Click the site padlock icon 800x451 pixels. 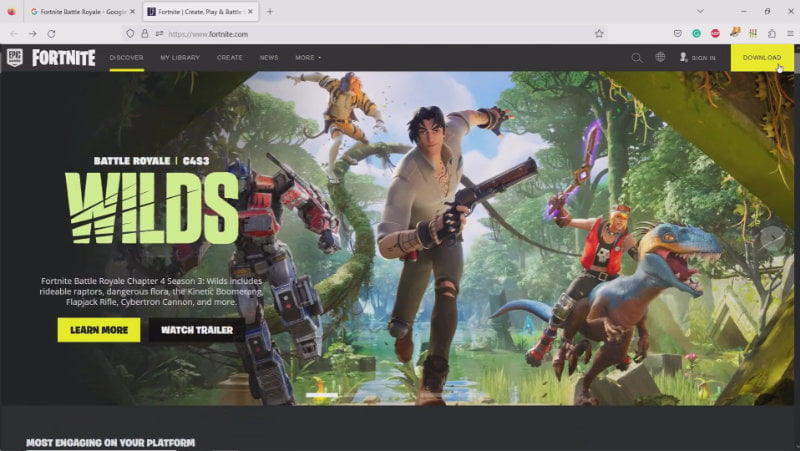pyautogui.click(x=145, y=34)
